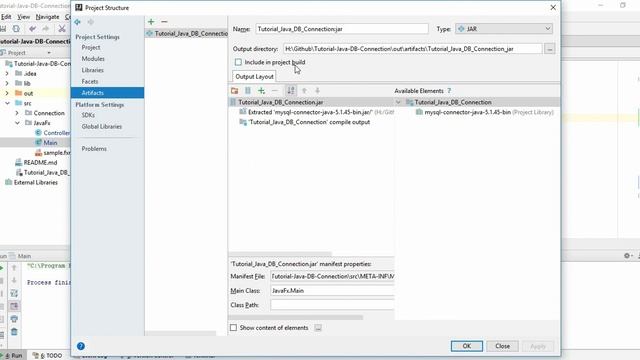The height and width of the screenshot is (360, 640).
Task: Expand the lib folder in the project tree
Action: [7, 83]
